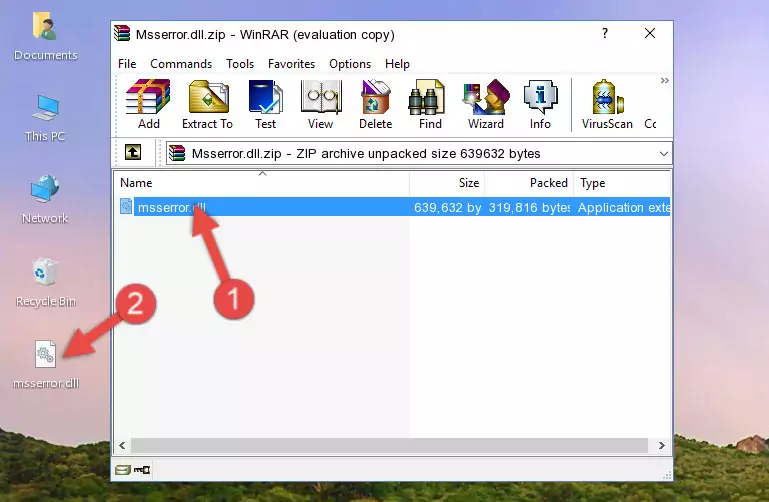
Task: Click the 639,632 size cell
Action: (x=447, y=207)
